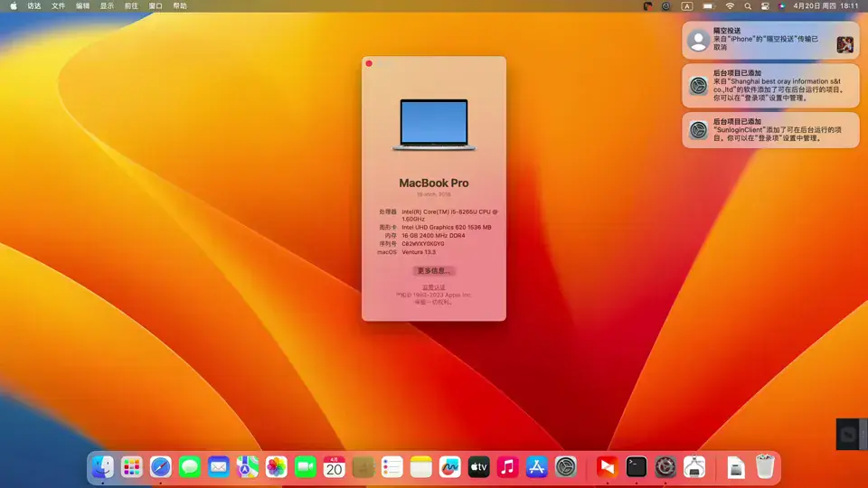868x488 pixels.
Task: Open the 编辑 menu
Action: pyautogui.click(x=82, y=6)
